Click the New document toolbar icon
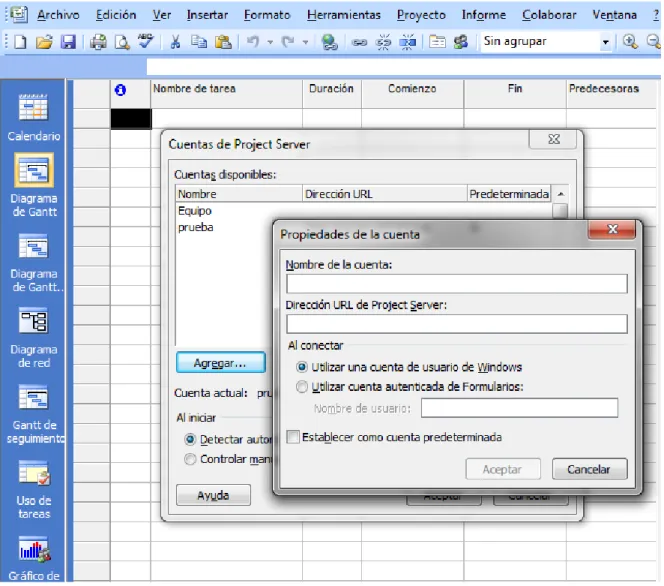This screenshot has width=664, height=586. click(20, 42)
